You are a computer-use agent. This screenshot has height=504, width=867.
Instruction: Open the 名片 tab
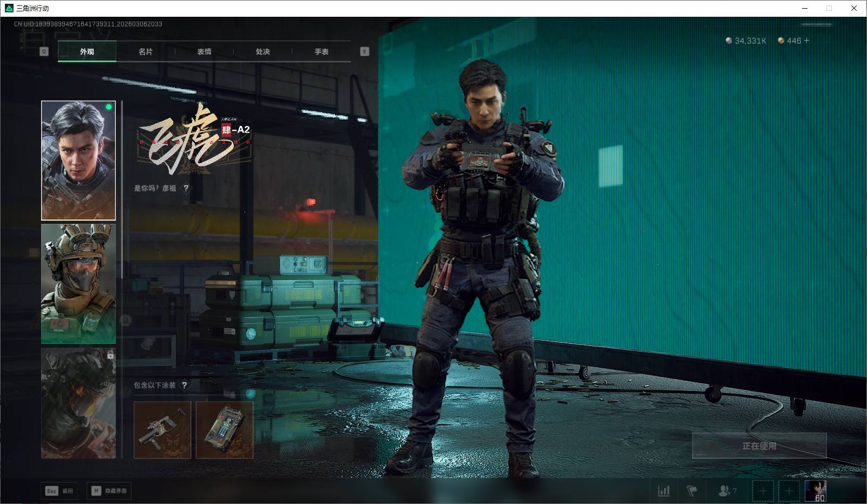pos(146,51)
